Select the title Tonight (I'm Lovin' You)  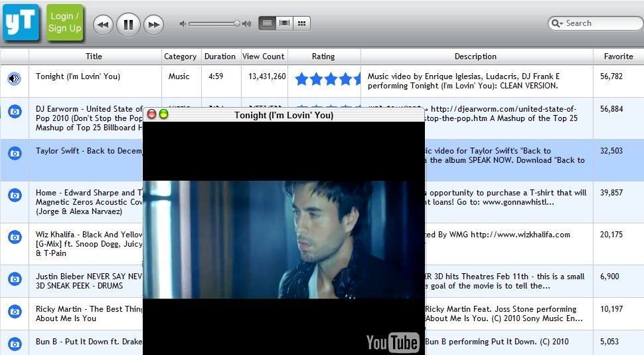pyautogui.click(x=78, y=76)
